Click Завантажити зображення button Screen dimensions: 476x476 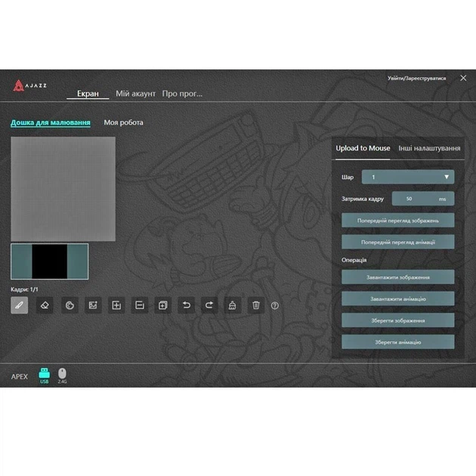click(x=398, y=277)
